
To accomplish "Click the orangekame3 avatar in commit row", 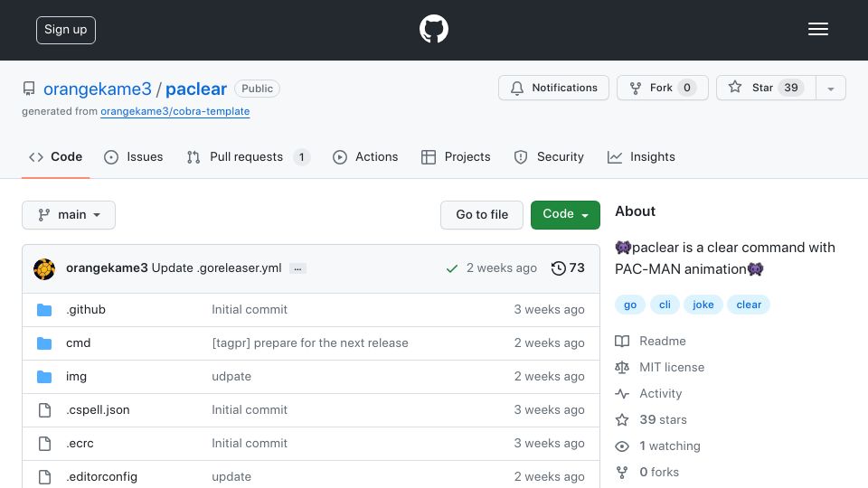I will pos(44,269).
